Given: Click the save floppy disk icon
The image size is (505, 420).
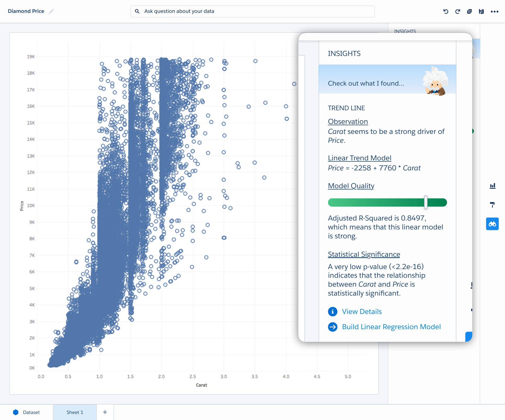Looking at the screenshot, I should pos(481,12).
